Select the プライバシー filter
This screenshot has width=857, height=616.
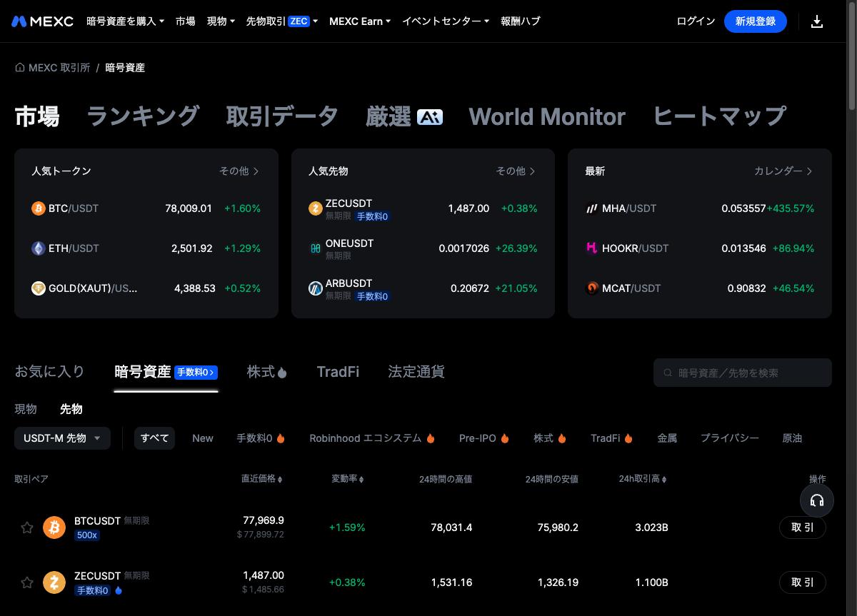tap(730, 438)
